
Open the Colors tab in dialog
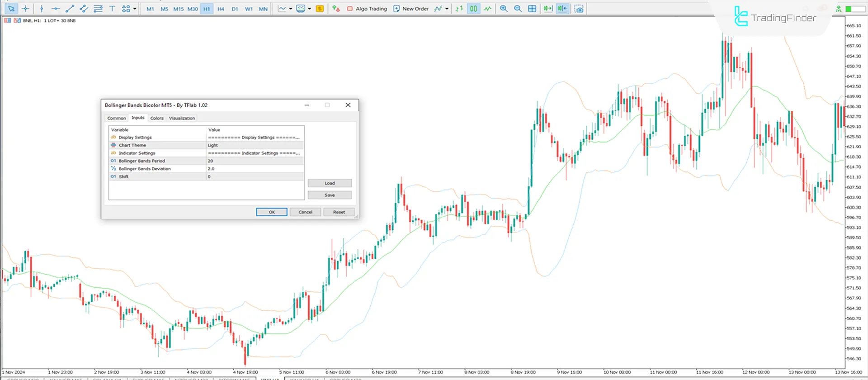[x=157, y=118]
